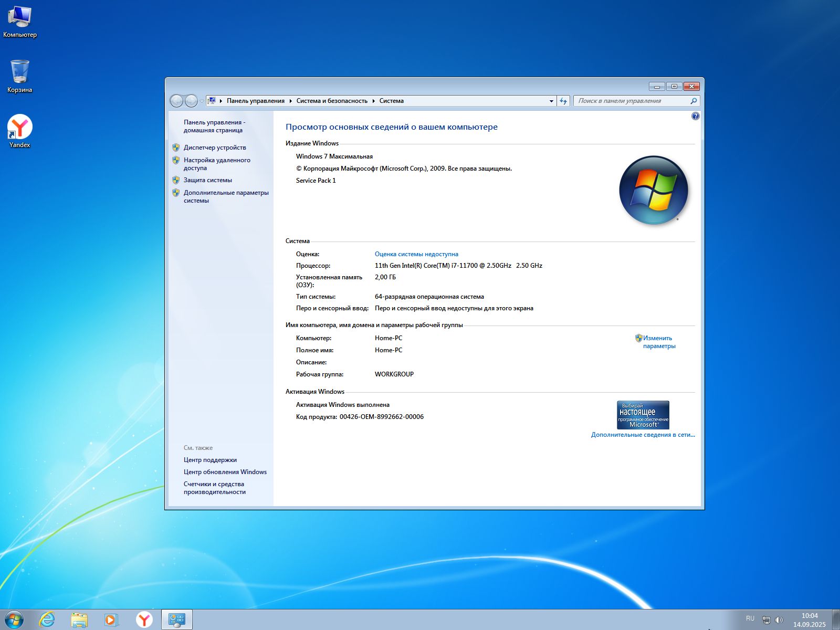Screen dimensions: 840x630
Task: Open Счетчики и средства производительности link
Action: click(215, 488)
